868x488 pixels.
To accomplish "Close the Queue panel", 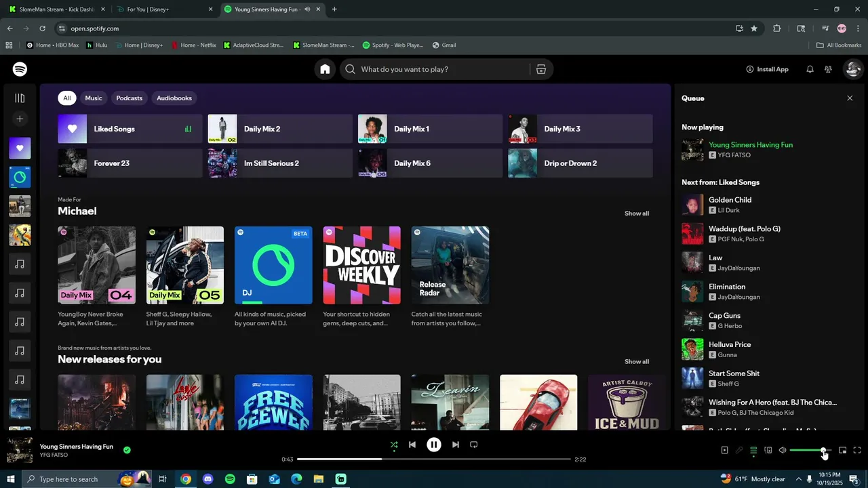I will (850, 98).
